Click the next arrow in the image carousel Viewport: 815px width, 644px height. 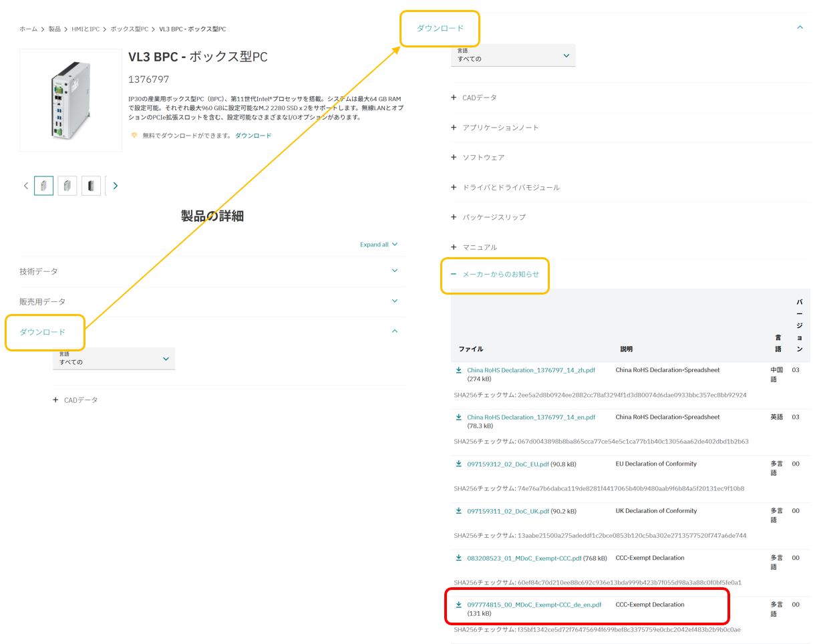click(x=115, y=185)
